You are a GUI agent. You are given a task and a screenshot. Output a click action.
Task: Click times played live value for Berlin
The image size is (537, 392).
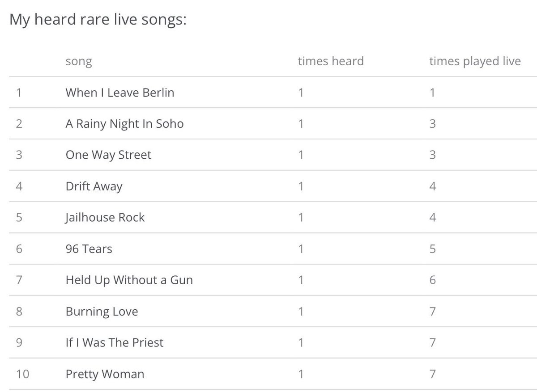pyautogui.click(x=432, y=93)
